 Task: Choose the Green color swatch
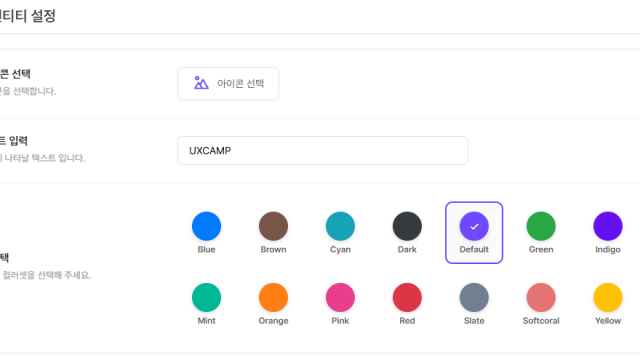541,226
